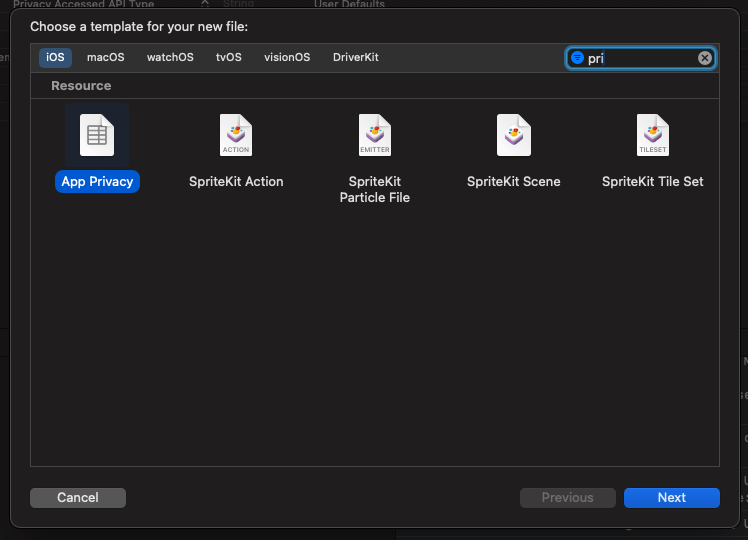The image size is (748, 540).
Task: Select the SpriteKit Action template icon
Action: pos(236,135)
